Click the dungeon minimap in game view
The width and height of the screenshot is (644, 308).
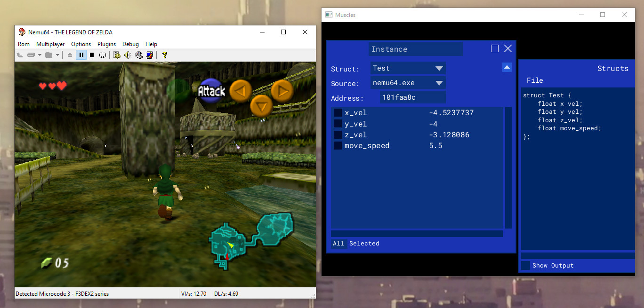click(x=251, y=241)
